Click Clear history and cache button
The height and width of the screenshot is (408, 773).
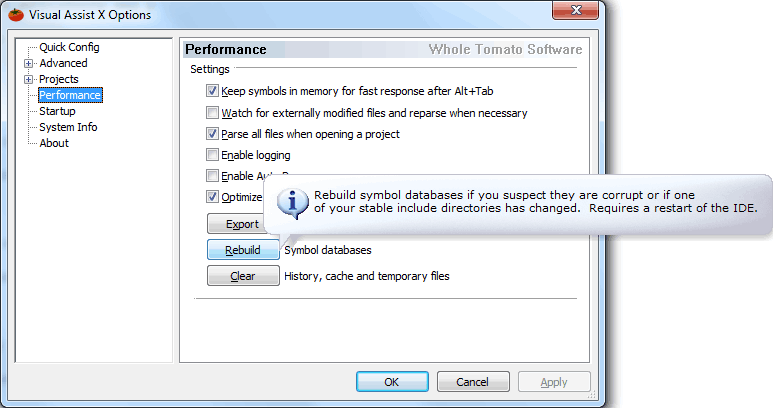tap(243, 276)
